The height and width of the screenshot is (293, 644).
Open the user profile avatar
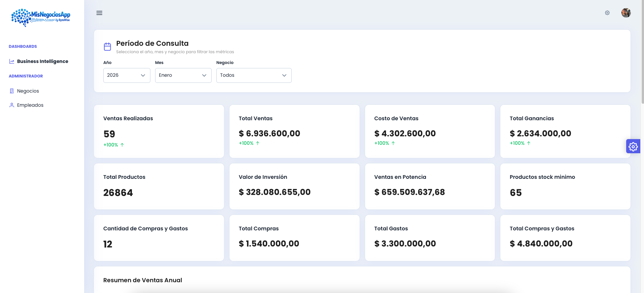pos(626,13)
